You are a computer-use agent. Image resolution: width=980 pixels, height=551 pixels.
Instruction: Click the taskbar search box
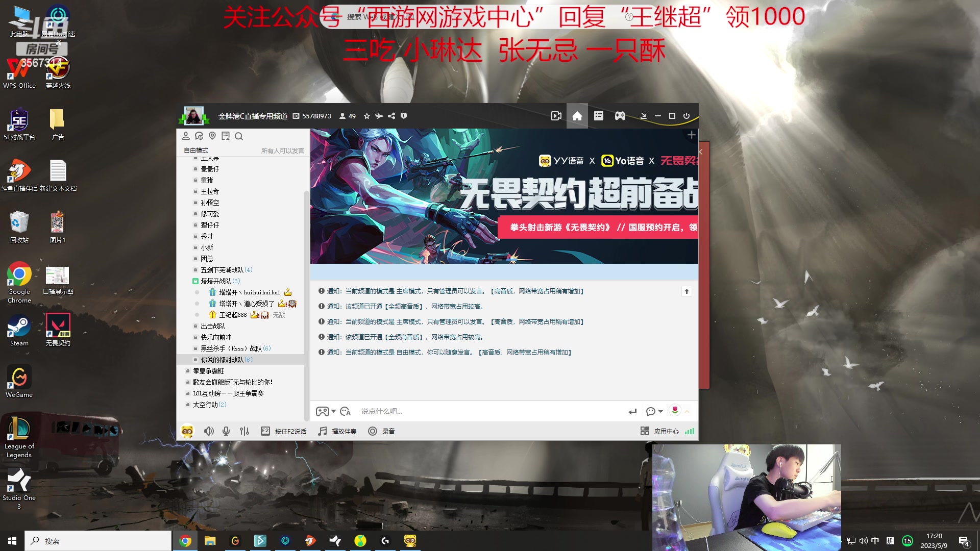pyautogui.click(x=98, y=541)
